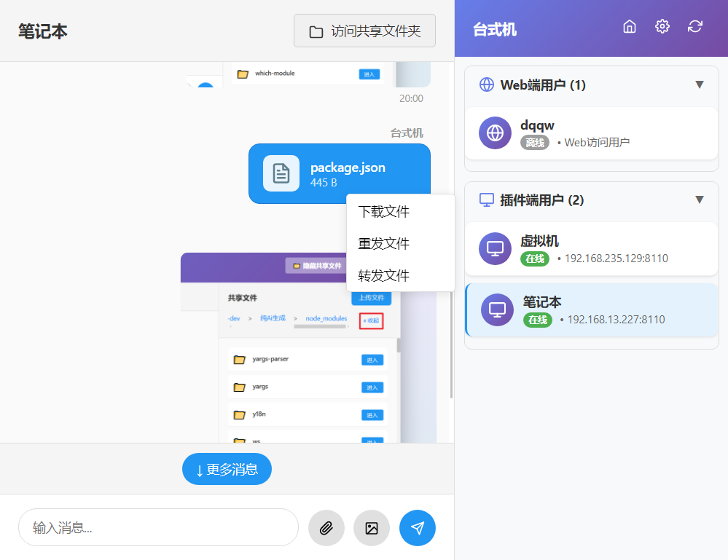Click the 445 B file size text

(x=324, y=183)
